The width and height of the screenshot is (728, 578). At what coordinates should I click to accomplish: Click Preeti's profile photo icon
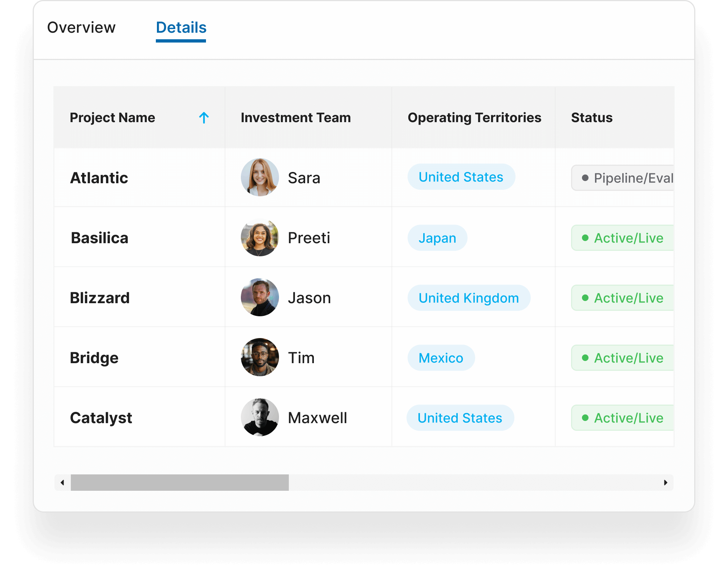tap(259, 238)
